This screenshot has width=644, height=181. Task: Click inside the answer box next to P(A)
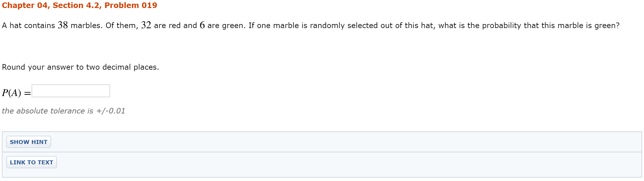point(71,90)
